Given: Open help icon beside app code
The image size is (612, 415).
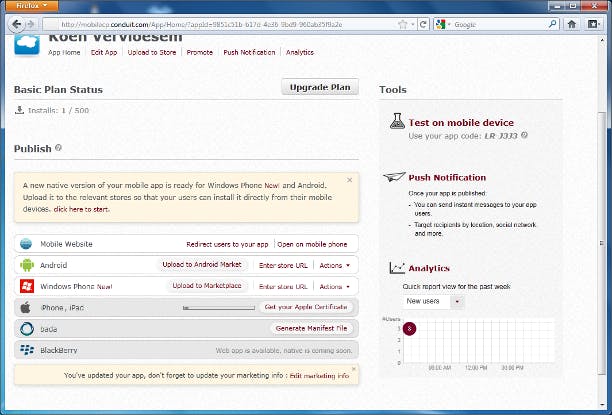Looking at the screenshot, I should [525, 135].
